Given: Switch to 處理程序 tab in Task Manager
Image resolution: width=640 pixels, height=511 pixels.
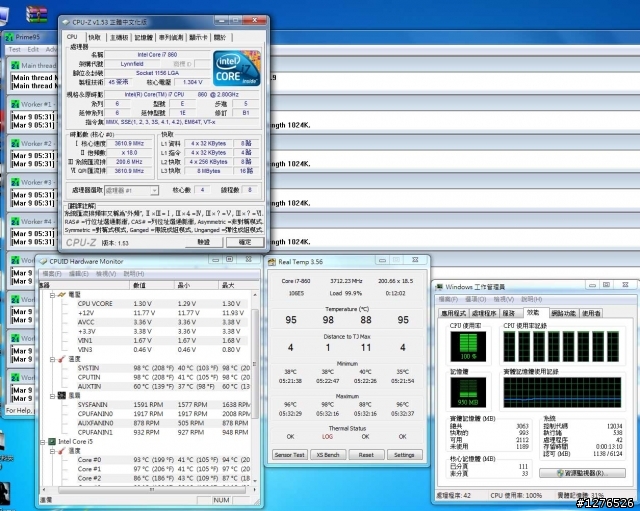Looking at the screenshot, I should coord(484,313).
